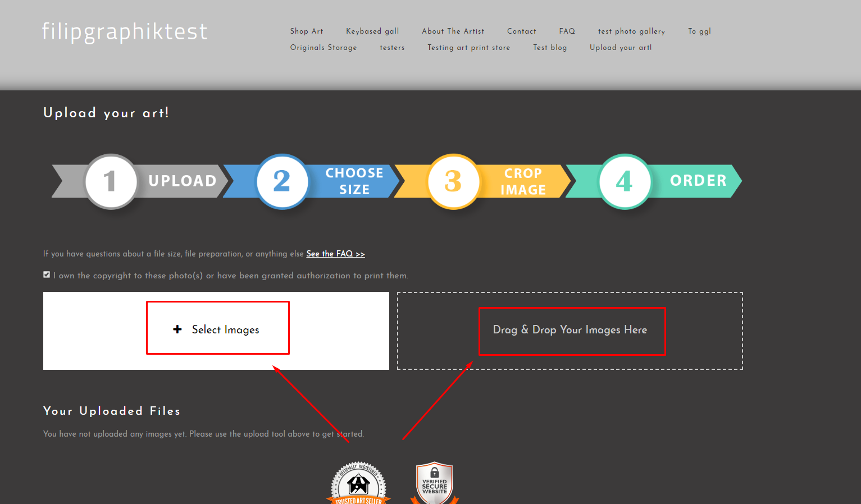861x504 pixels.
Task: Click the step 4 Order circle
Action: 625,181
